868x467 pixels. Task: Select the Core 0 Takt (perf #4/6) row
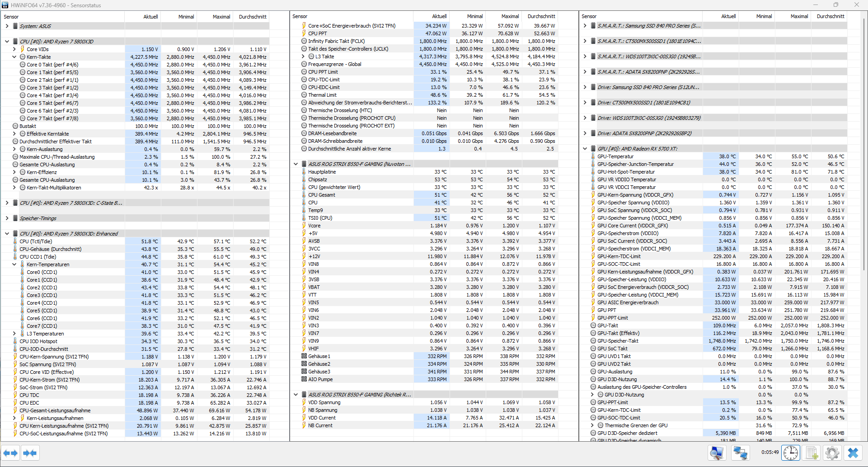135,65
